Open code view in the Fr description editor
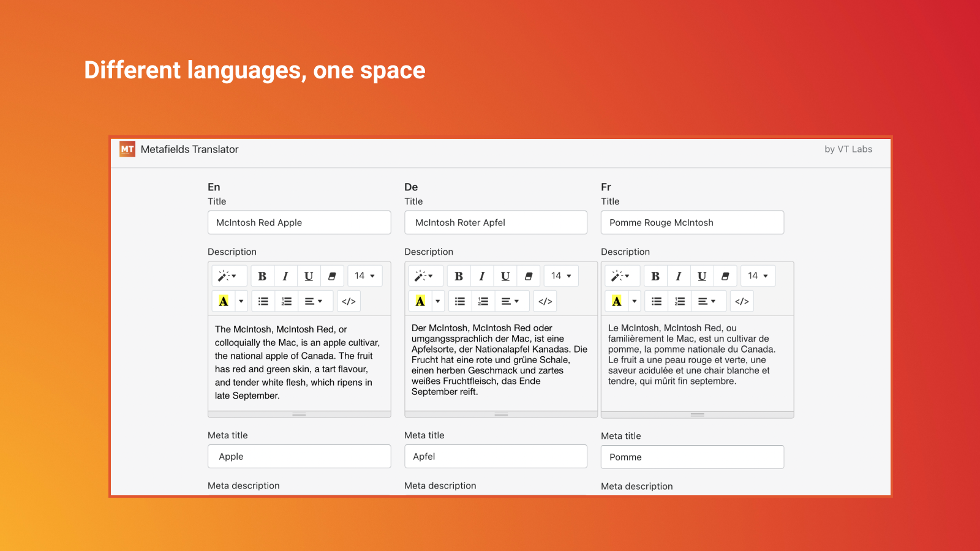The height and width of the screenshot is (551, 980). [742, 301]
